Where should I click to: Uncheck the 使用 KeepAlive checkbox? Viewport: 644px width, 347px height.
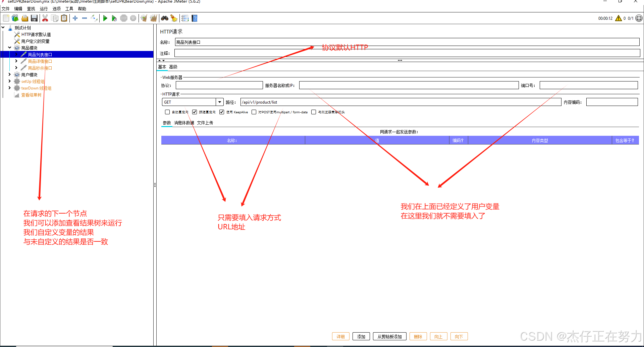(x=222, y=112)
